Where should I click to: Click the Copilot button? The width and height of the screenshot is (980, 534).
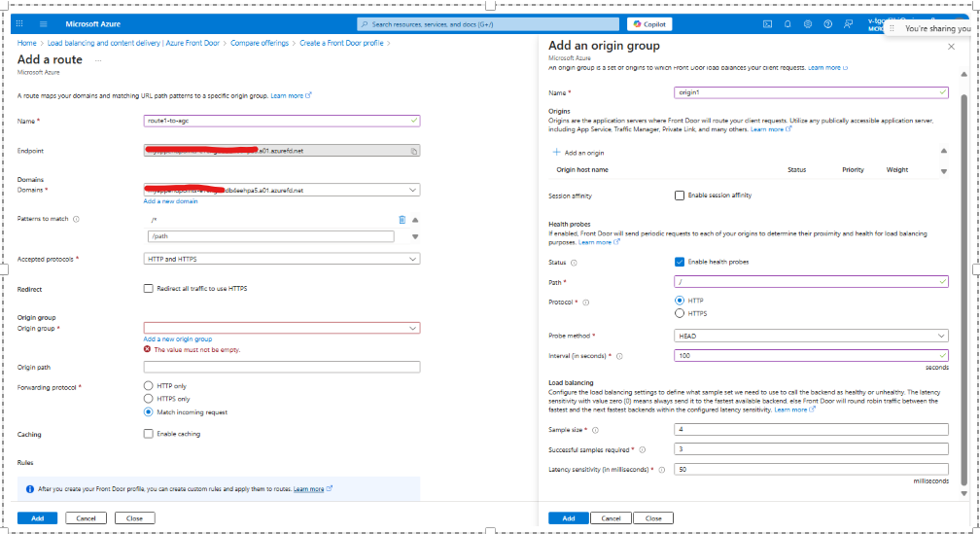649,23
